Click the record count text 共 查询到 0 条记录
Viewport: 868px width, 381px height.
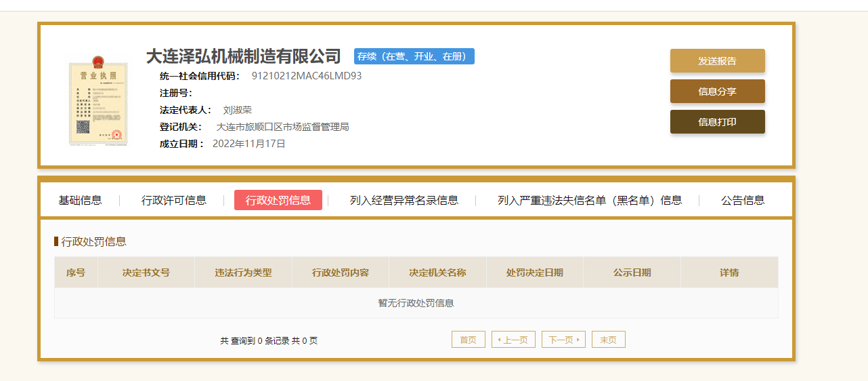255,341
